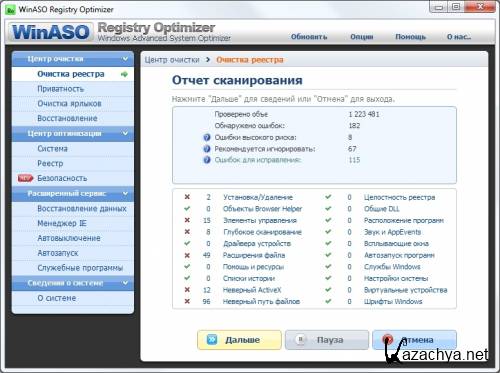Image resolution: width=500 pixels, height=373 pixels.
Task: Click the Проверено объе count 1 223 481
Action: pyautogui.click(x=364, y=114)
